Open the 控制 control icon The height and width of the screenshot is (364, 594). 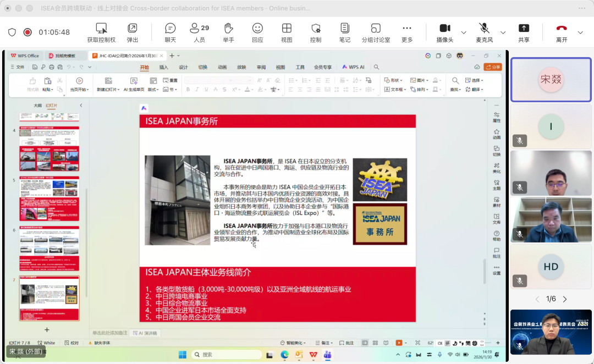tap(316, 29)
